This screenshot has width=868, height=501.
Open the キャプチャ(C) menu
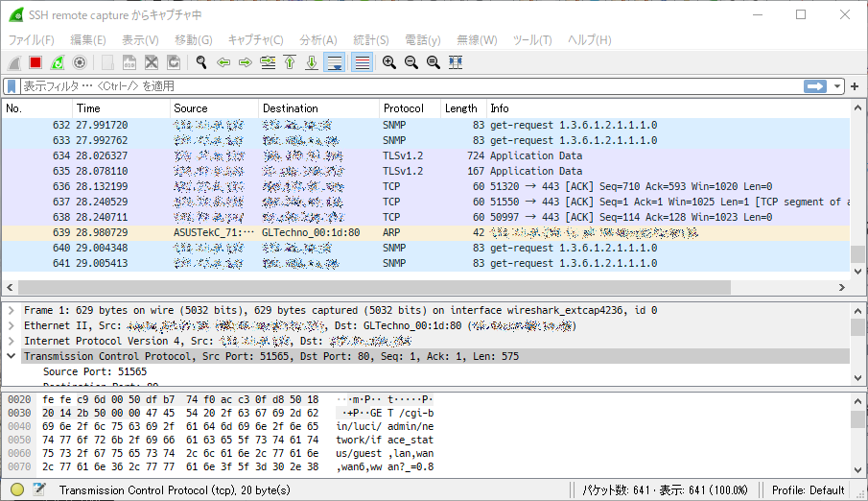(256, 40)
